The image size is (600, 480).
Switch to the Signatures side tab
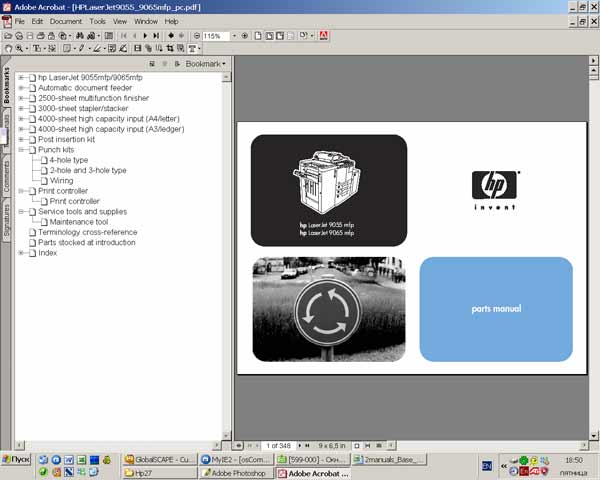pyautogui.click(x=7, y=221)
